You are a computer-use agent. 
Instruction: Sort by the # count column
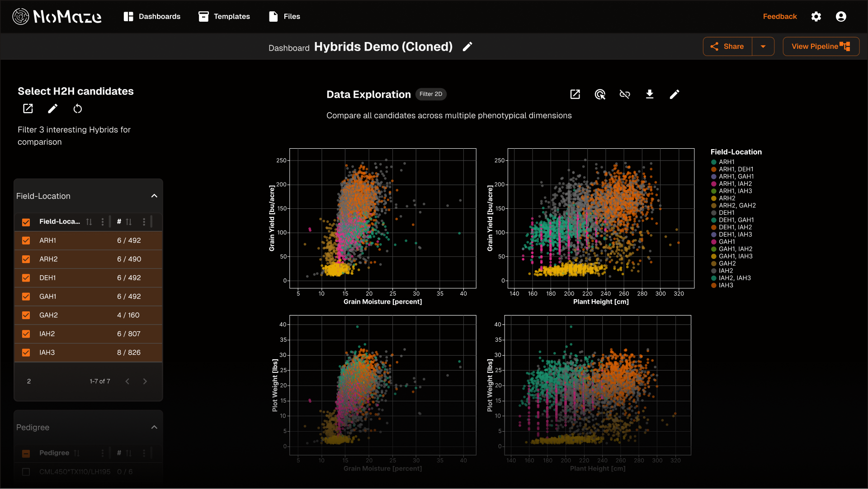129,222
